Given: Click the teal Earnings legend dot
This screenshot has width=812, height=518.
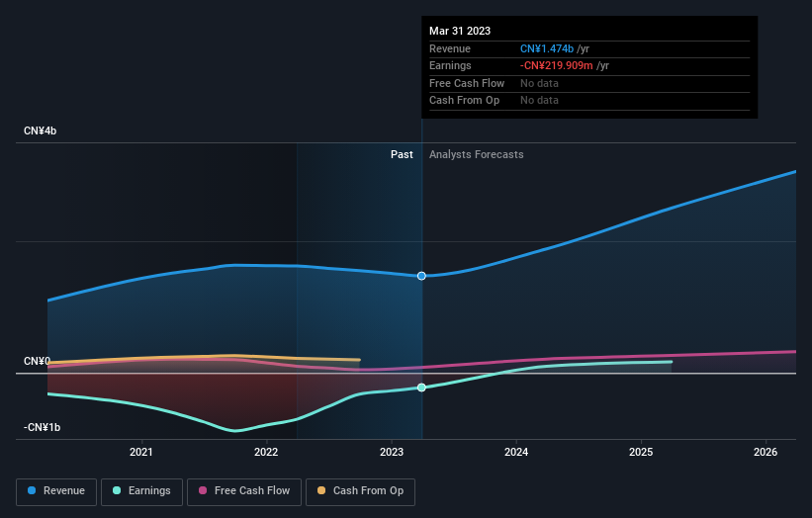Looking at the screenshot, I should pos(117,490).
